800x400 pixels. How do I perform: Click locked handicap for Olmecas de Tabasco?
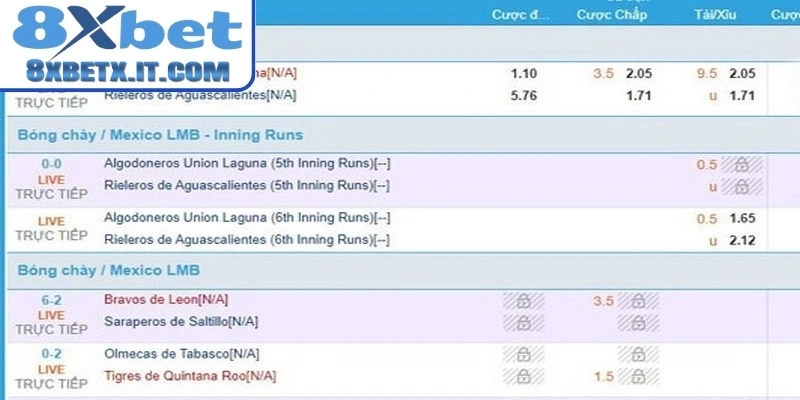(638, 354)
